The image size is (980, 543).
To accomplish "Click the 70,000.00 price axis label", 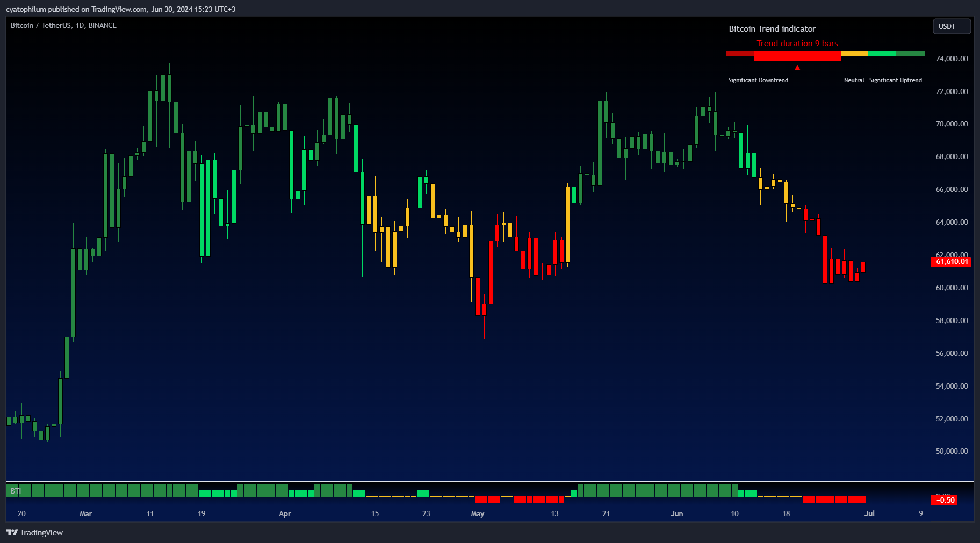I will (952, 124).
